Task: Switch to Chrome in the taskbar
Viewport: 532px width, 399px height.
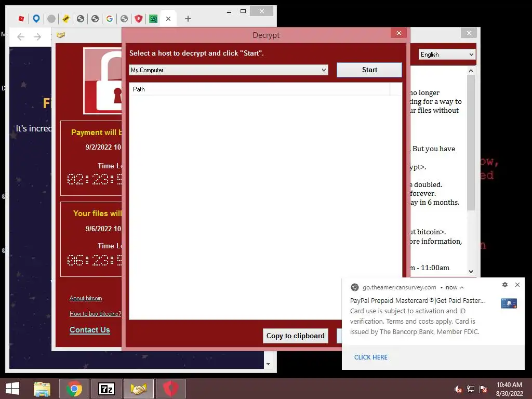Action: pyautogui.click(x=74, y=389)
